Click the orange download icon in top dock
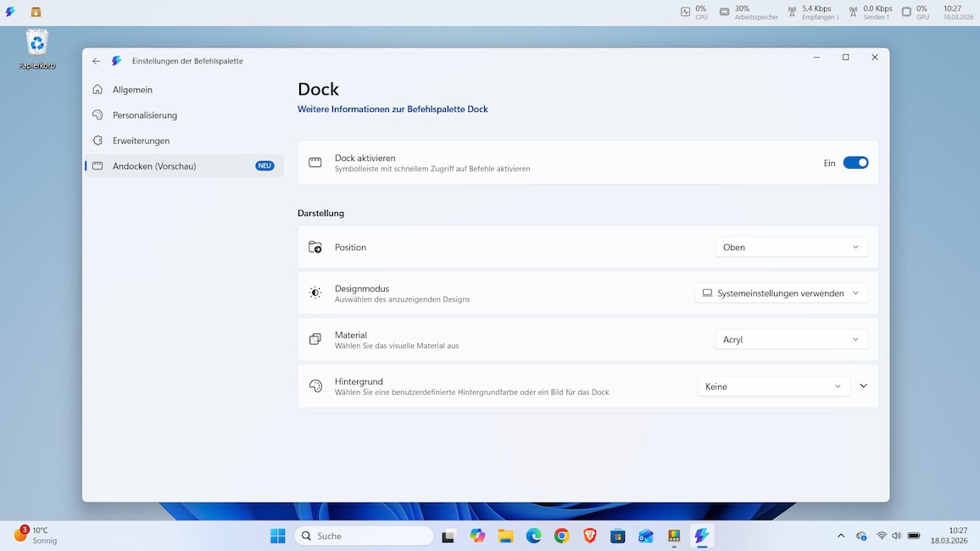This screenshot has width=980, height=551. pyautogui.click(x=36, y=12)
